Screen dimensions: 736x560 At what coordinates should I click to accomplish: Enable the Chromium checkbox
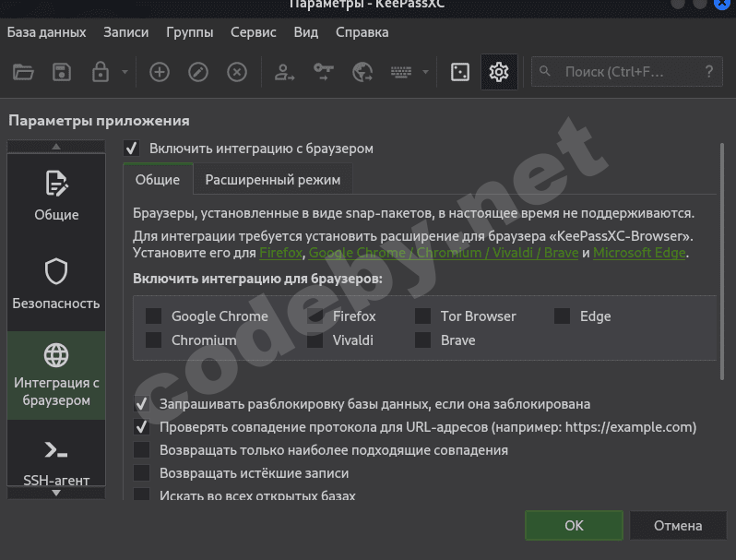153,340
